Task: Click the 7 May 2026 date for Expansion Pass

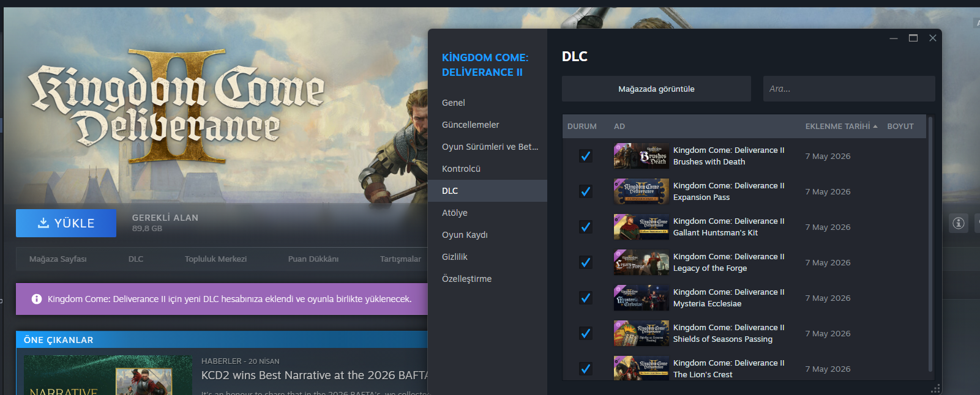Action: click(x=828, y=191)
